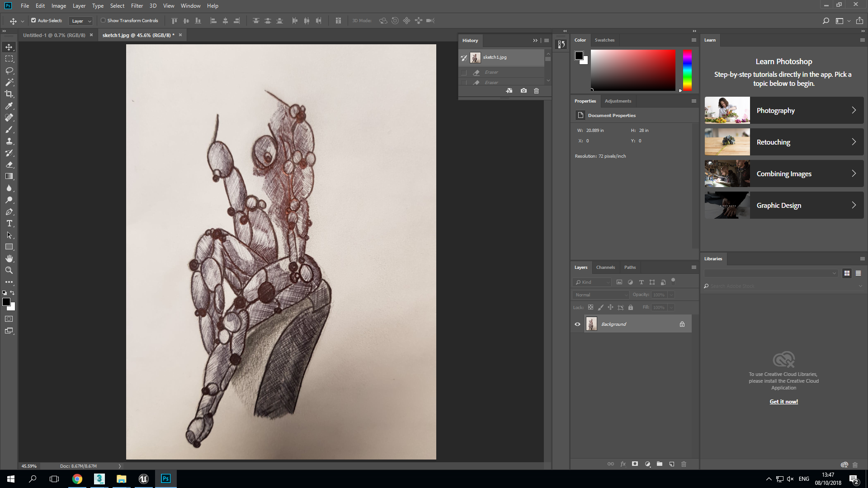Switch to the Channels tab

tap(605, 267)
